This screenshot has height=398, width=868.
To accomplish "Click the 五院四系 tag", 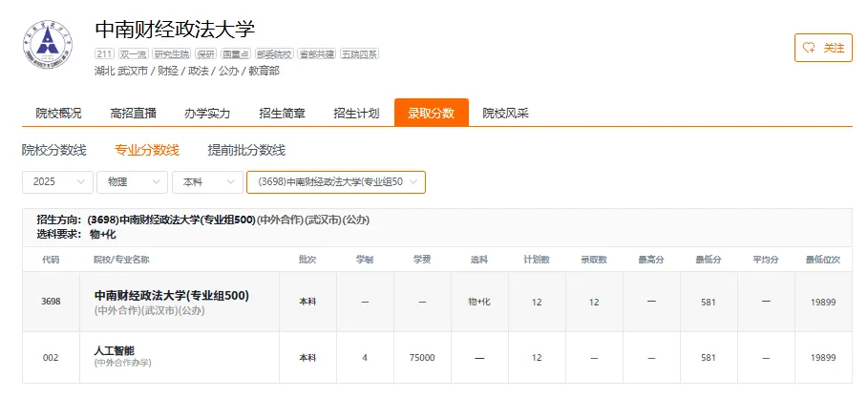I will pos(359,53).
